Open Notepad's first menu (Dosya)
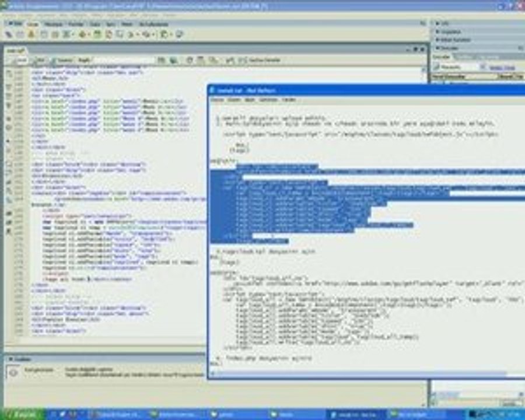 (x=216, y=100)
